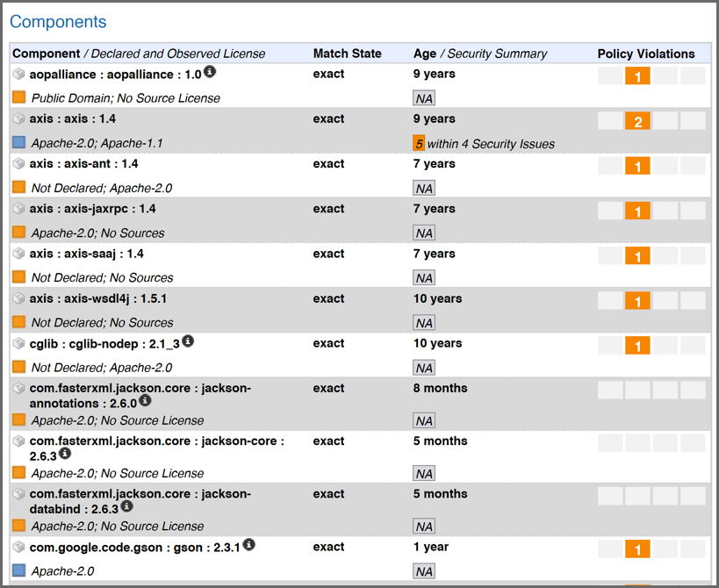Click orange license swatch for jackson-core row
This screenshot has height=588, width=719.
18,472
